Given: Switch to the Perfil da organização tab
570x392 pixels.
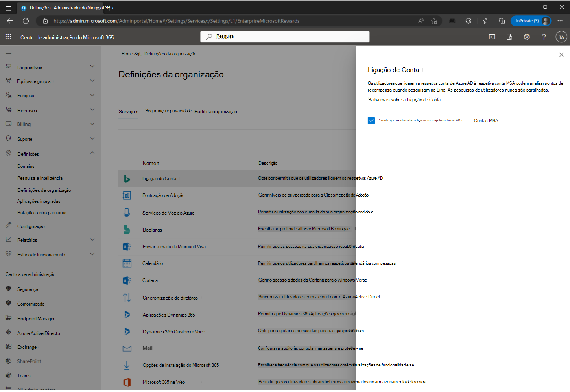Looking at the screenshot, I should (216, 112).
